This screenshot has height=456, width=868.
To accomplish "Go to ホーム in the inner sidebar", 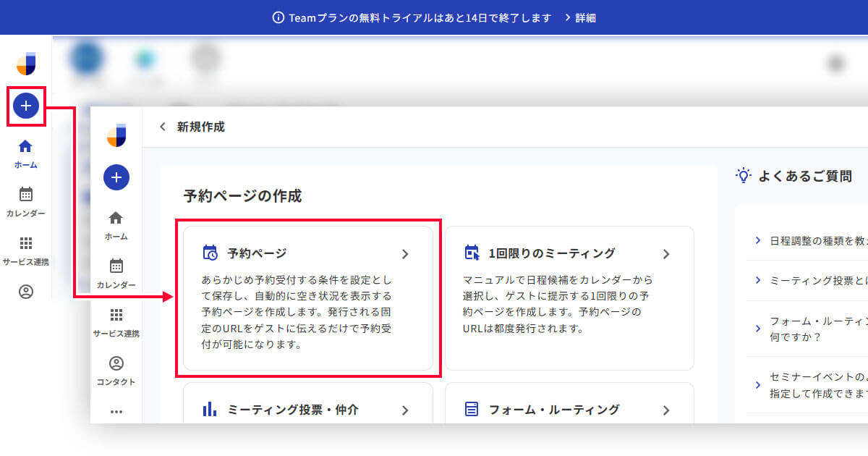I will click(x=116, y=225).
